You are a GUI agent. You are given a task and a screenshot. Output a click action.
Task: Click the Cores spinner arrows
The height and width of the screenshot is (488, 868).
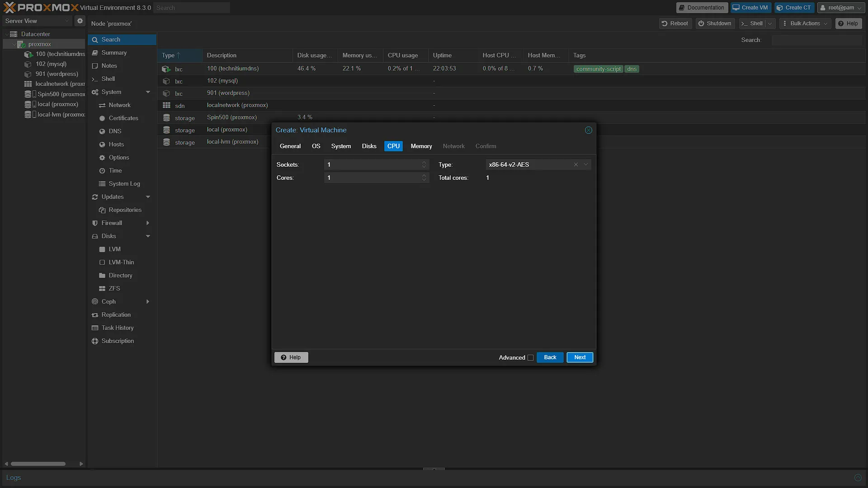pos(424,178)
